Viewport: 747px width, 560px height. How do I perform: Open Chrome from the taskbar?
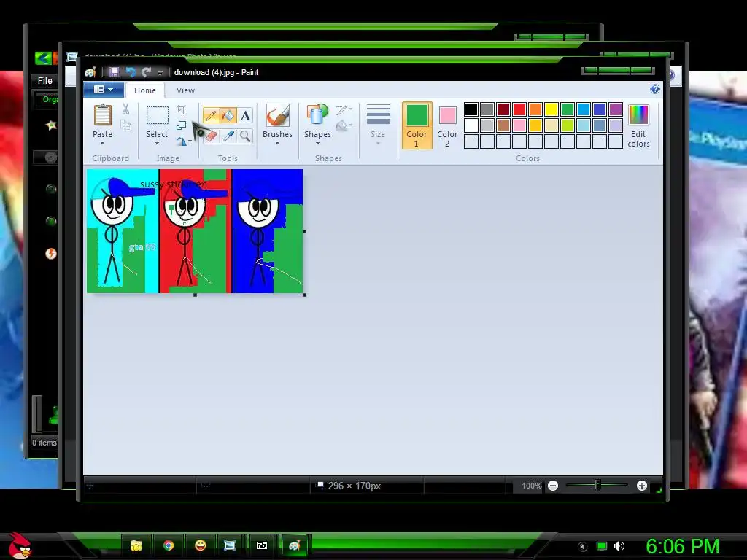click(x=169, y=545)
